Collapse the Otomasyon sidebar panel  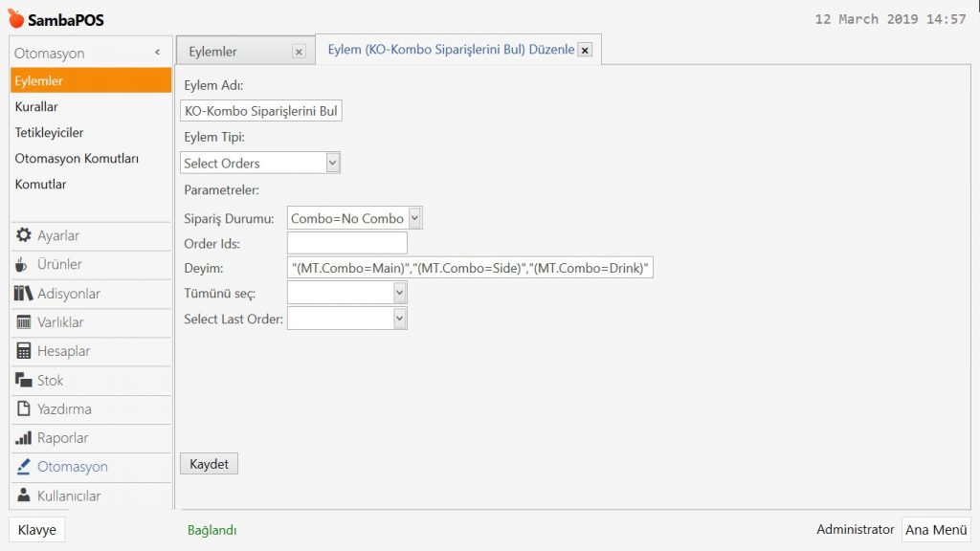(x=157, y=54)
